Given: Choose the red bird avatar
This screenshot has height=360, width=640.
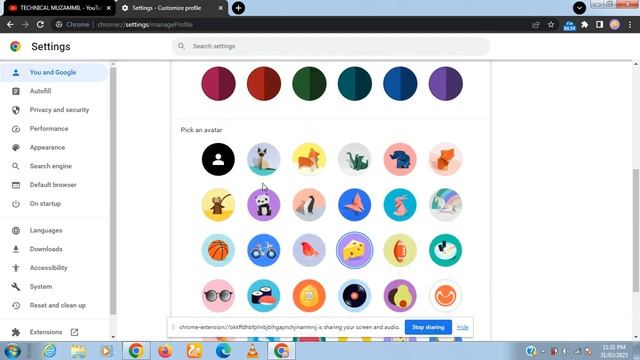Looking at the screenshot, I should pyautogui.click(x=309, y=250).
